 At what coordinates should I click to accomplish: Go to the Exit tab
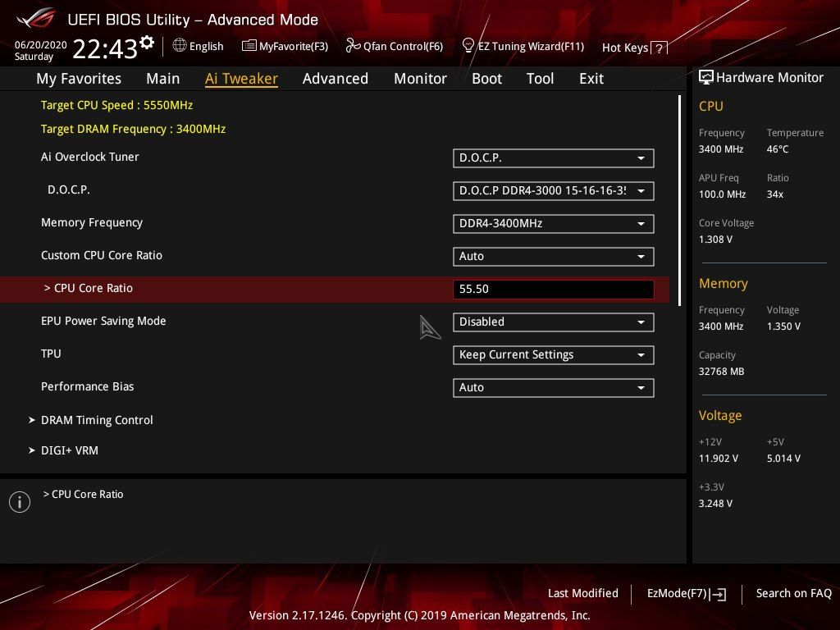pos(591,79)
